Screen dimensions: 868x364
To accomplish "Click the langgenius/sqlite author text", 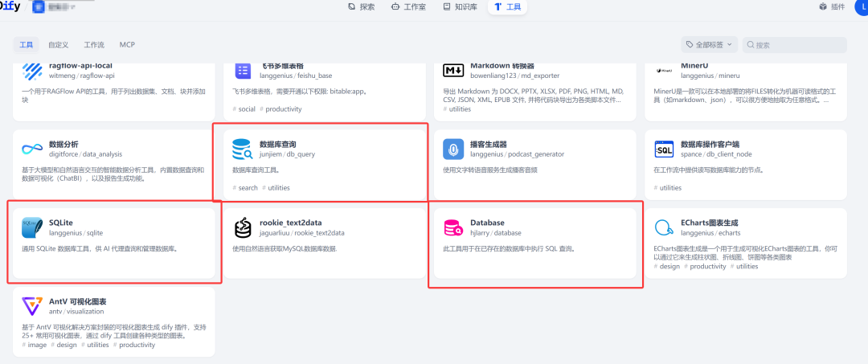I will [76, 233].
